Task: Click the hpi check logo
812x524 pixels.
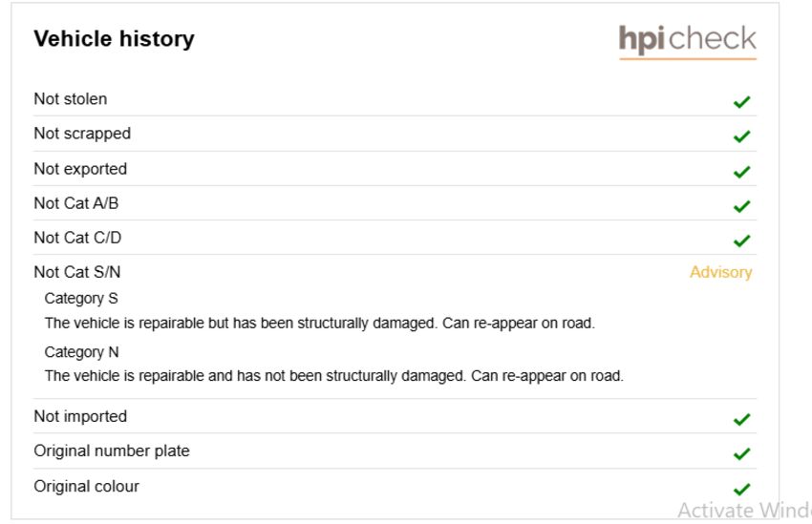Action: pyautogui.click(x=687, y=41)
